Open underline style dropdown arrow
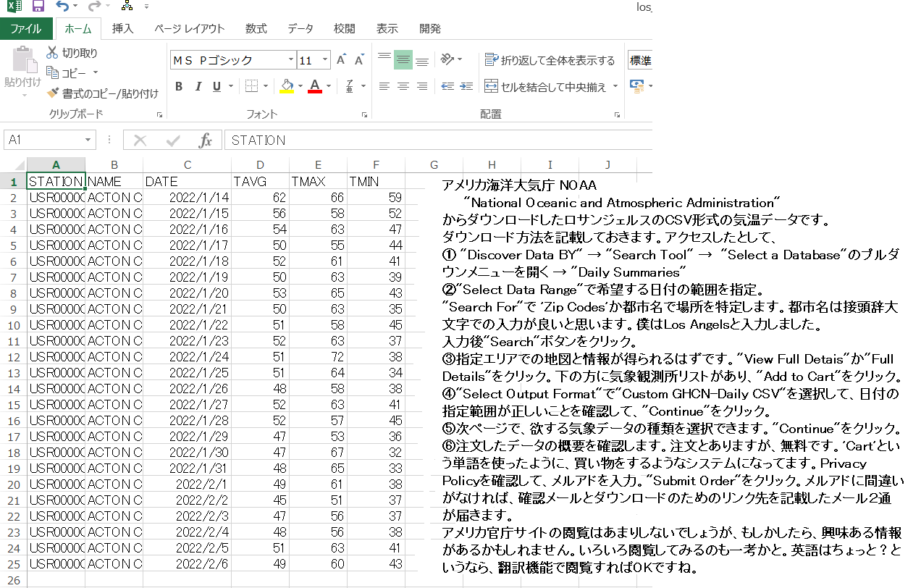This screenshot has height=588, width=921. point(230,87)
